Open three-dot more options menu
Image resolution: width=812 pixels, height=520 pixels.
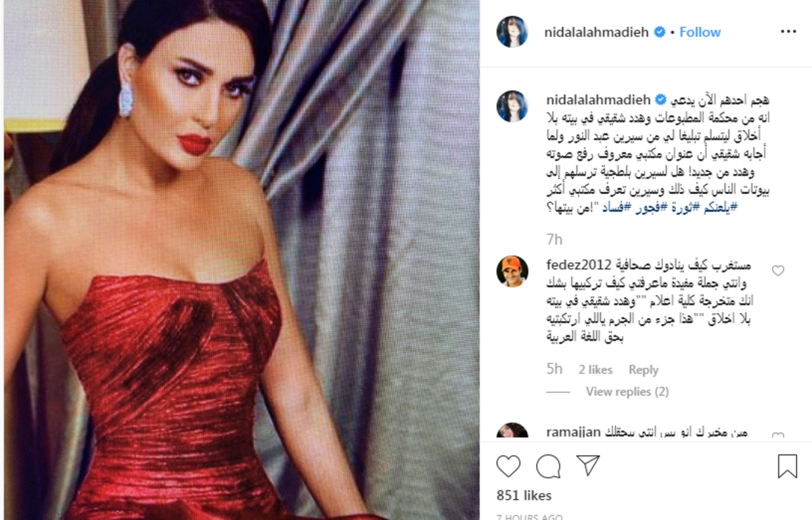pyautogui.click(x=788, y=32)
